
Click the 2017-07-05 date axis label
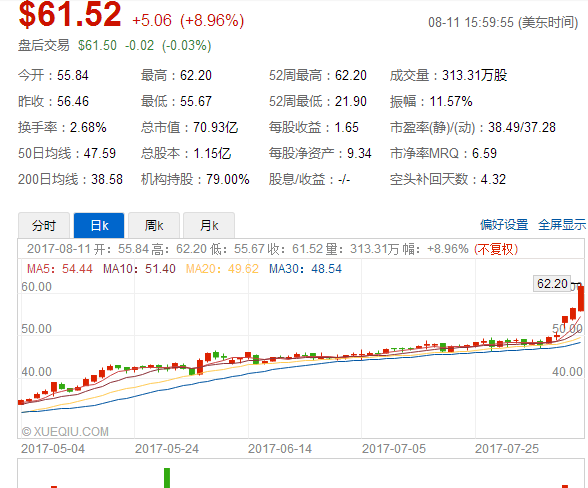[x=394, y=449]
